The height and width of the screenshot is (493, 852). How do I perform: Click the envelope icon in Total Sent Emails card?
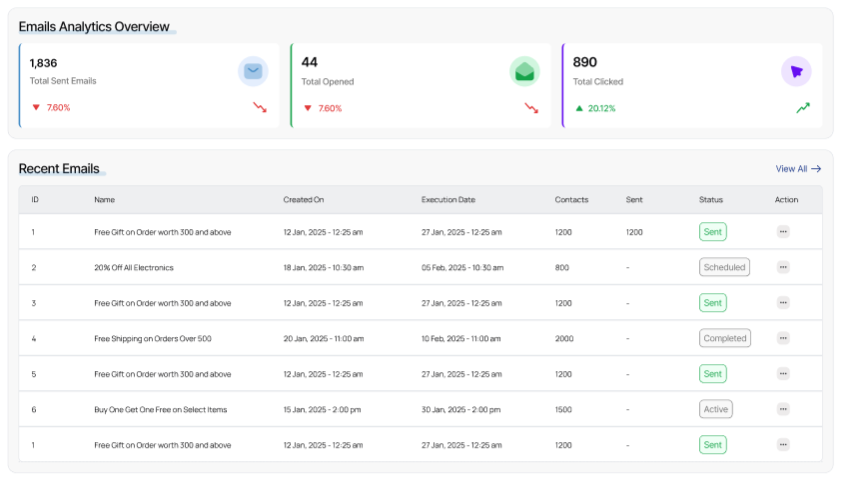(x=253, y=71)
